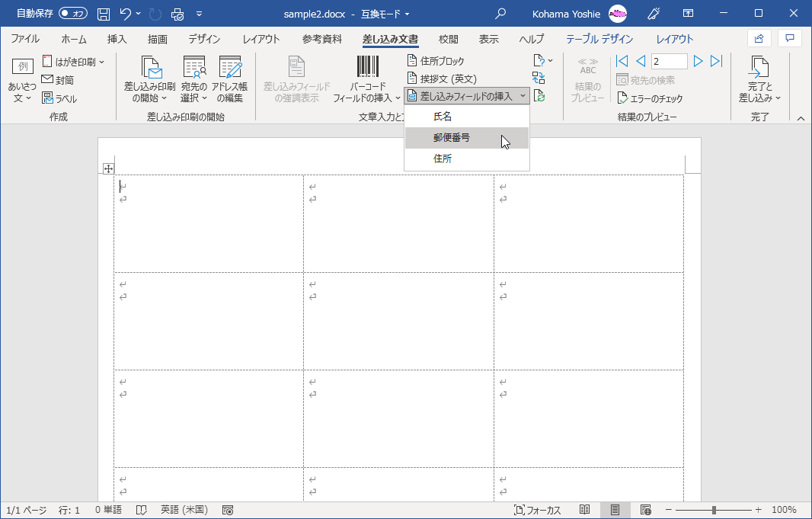The image size is (812, 519).
Task: Click the macro recording status icon
Action: (227, 510)
